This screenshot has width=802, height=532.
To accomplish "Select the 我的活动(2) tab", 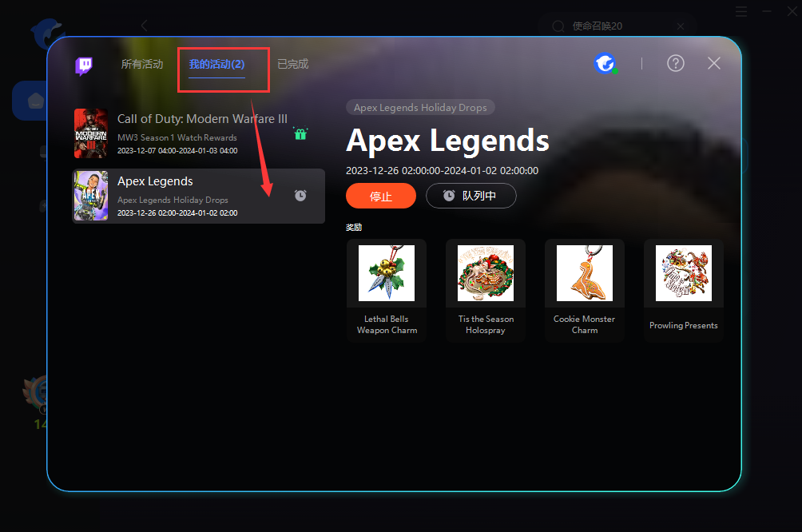I will [216, 64].
